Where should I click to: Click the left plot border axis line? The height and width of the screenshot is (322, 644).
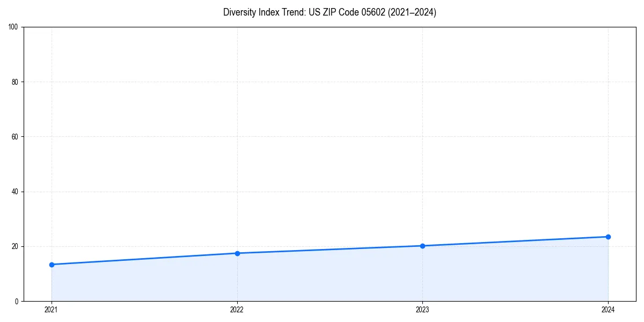(x=24, y=161)
